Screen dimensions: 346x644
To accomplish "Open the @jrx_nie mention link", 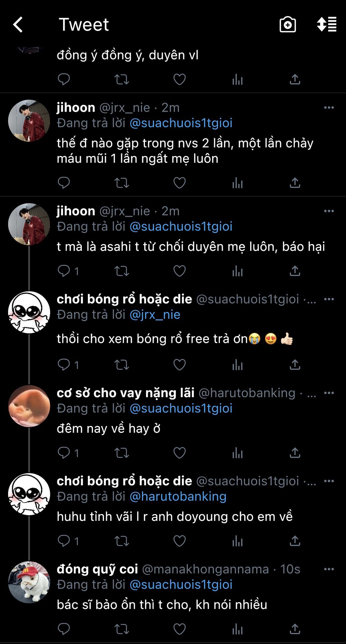I will (x=155, y=315).
